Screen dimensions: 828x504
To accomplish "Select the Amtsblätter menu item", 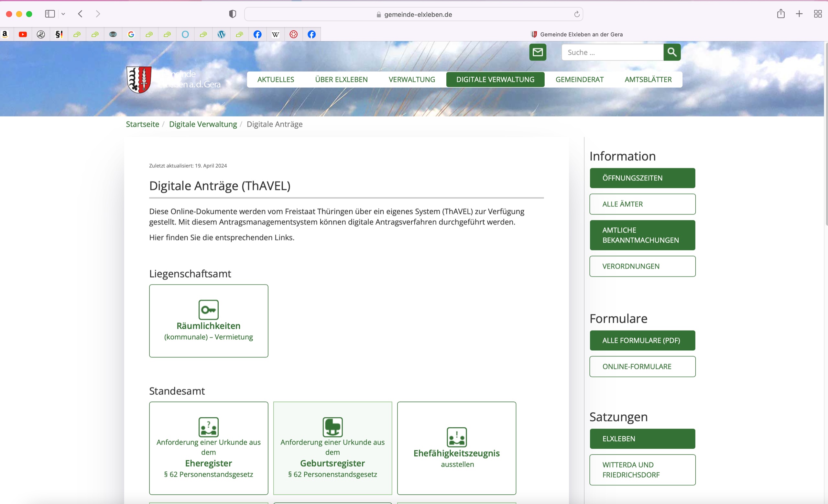I will 648,80.
